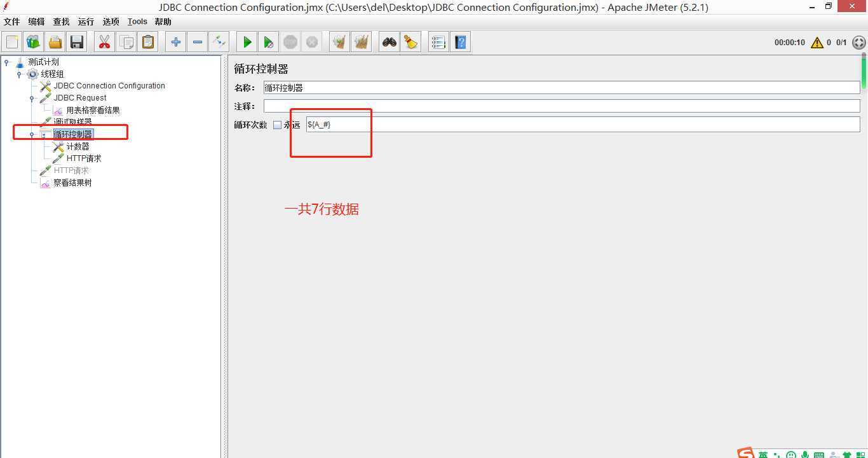Select the greyed-out disabled HTTP请求
This screenshot has width=868, height=458.
[71, 170]
